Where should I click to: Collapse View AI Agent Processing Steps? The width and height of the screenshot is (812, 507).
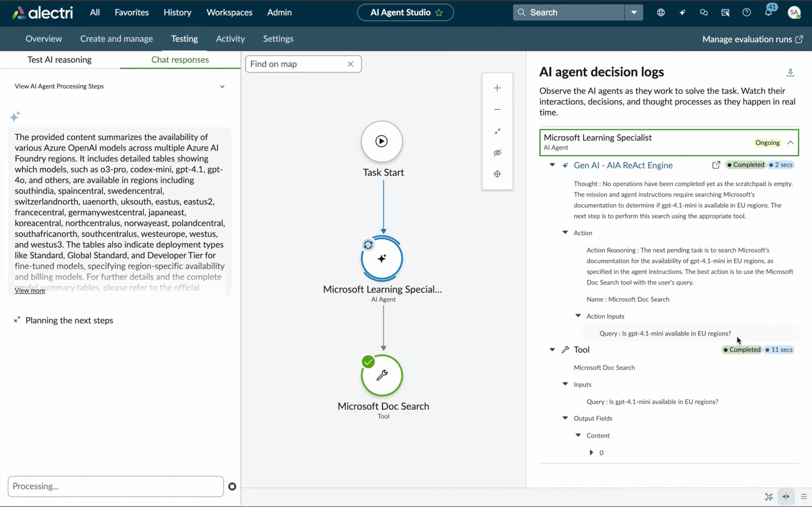tap(222, 86)
